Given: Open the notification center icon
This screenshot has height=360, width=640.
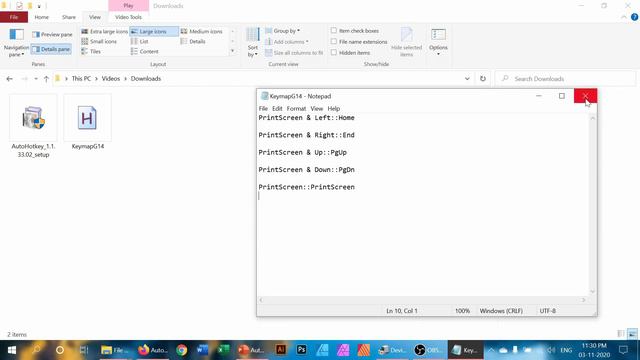Looking at the screenshot, I should point(623,350).
